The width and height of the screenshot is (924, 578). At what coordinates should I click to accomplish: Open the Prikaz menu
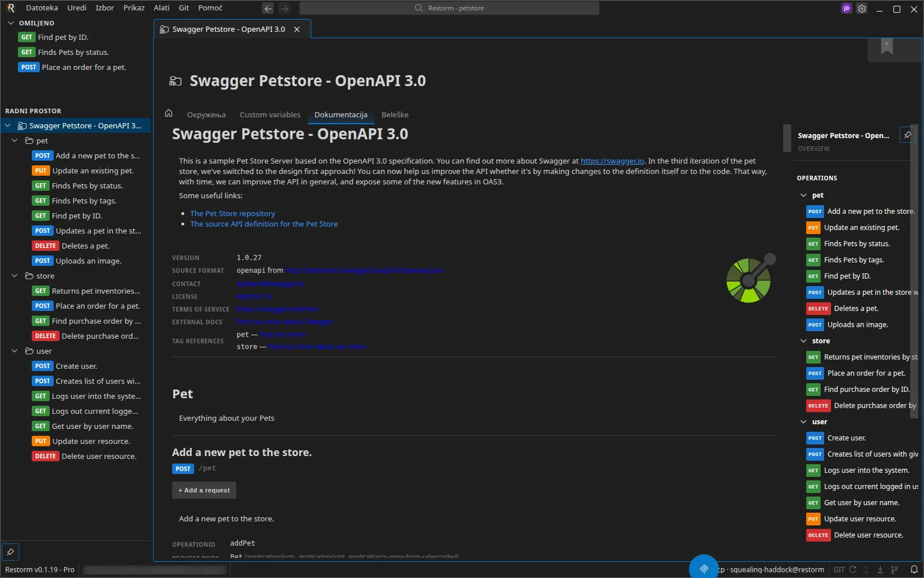coord(134,8)
